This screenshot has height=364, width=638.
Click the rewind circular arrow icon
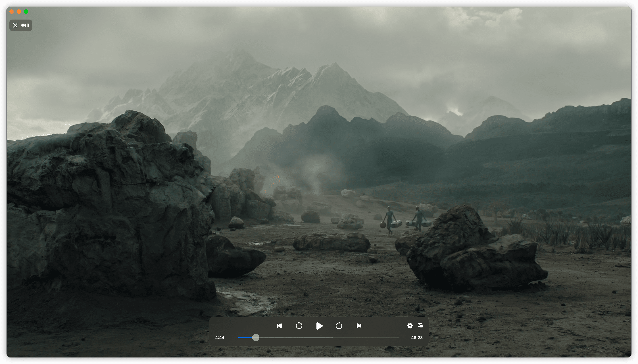(299, 325)
